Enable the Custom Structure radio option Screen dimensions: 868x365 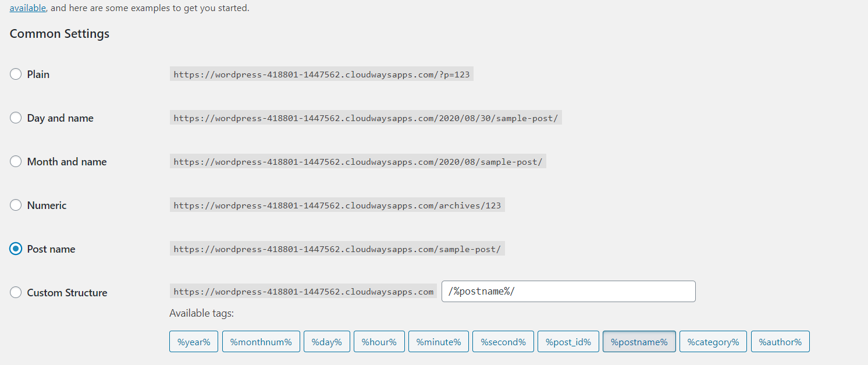(16, 293)
